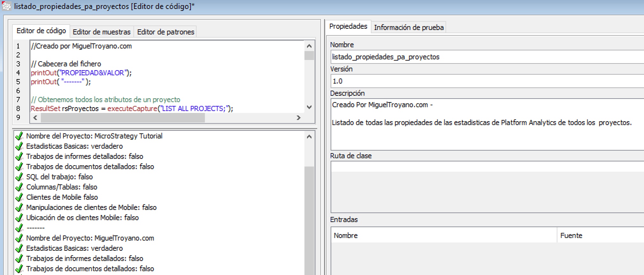
Task: Switch to the Editor de código tab
Action: 41,31
